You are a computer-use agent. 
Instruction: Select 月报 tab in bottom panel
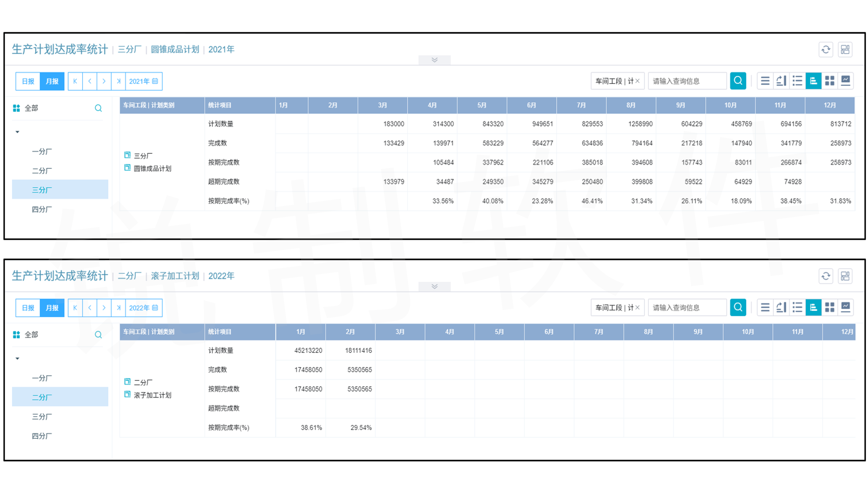pyautogui.click(x=52, y=308)
